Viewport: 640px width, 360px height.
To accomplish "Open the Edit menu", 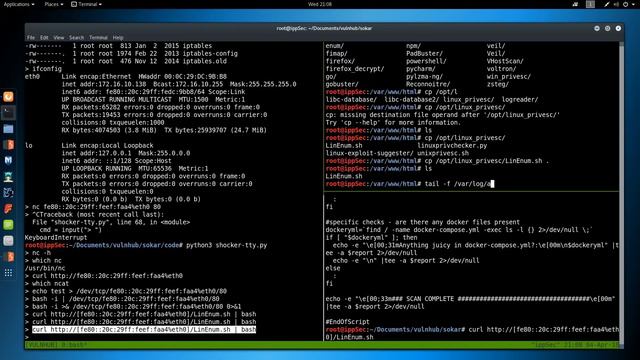I will click(x=44, y=38).
